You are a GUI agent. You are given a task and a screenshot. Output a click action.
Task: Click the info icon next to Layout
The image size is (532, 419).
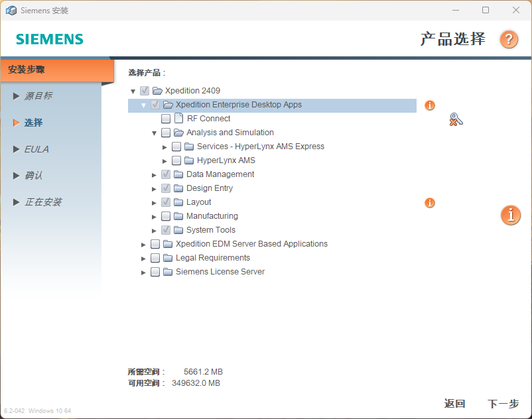(x=430, y=203)
